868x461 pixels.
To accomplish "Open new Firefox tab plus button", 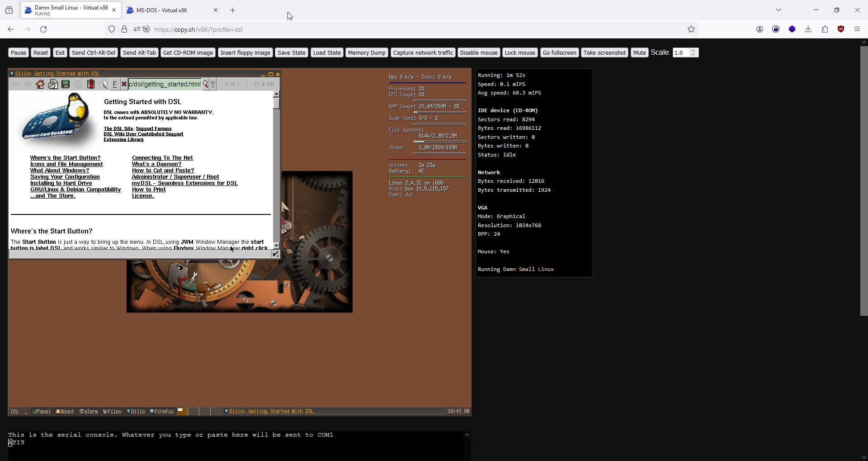I will (233, 10).
